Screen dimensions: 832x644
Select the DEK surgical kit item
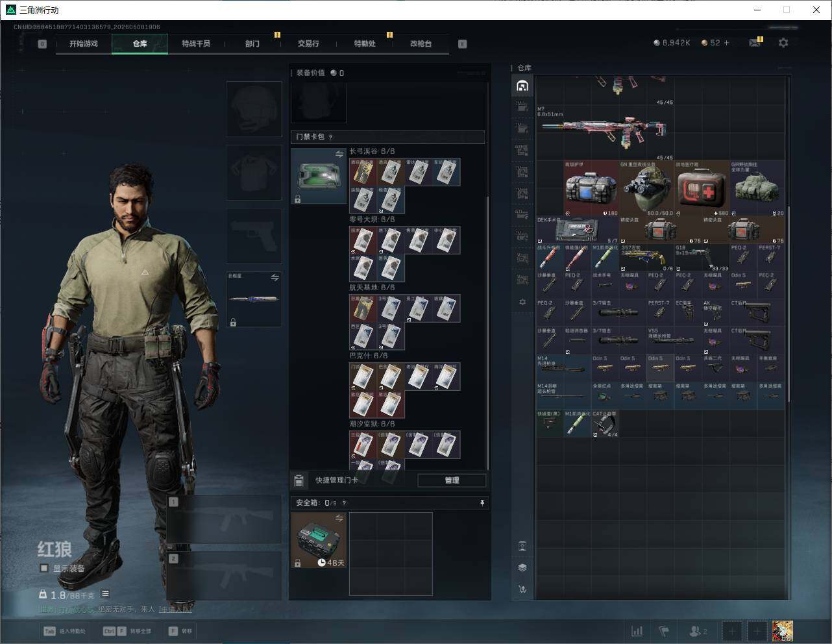[578, 230]
